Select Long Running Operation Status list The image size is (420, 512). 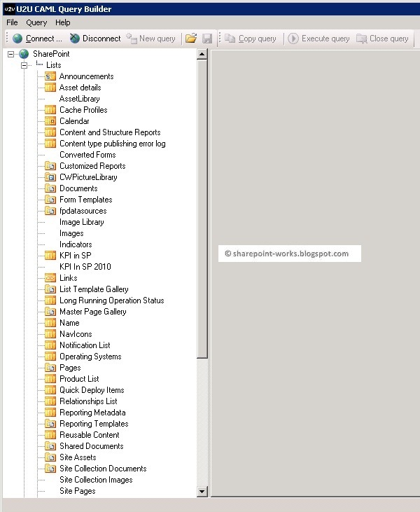111,300
